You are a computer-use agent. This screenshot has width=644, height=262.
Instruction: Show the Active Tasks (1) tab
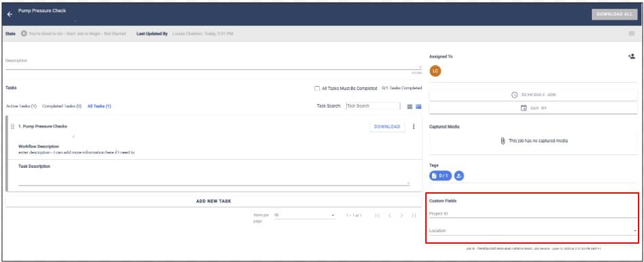(x=22, y=106)
